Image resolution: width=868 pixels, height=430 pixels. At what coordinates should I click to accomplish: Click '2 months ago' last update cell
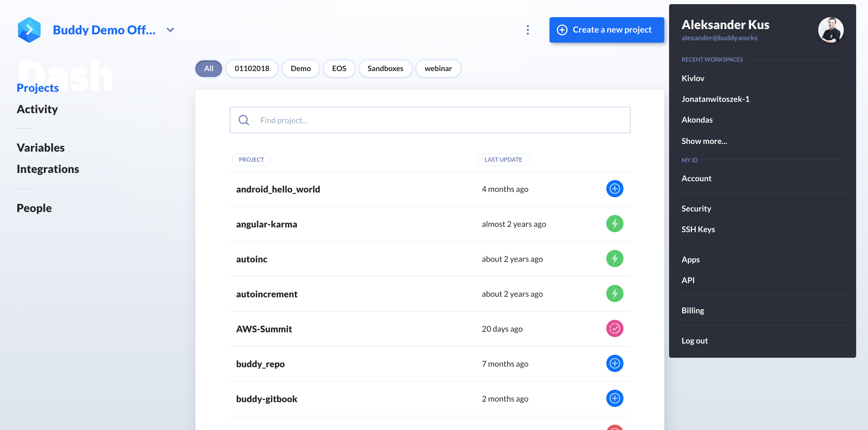[505, 399]
